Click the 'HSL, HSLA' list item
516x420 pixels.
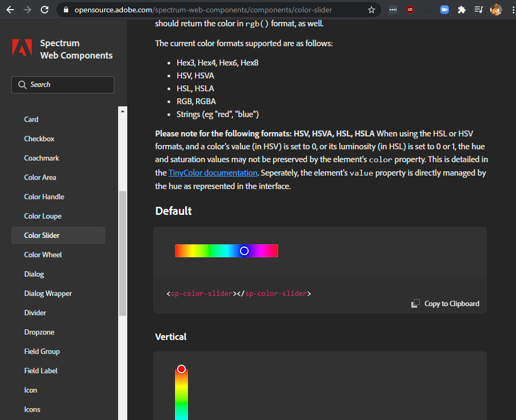195,89
